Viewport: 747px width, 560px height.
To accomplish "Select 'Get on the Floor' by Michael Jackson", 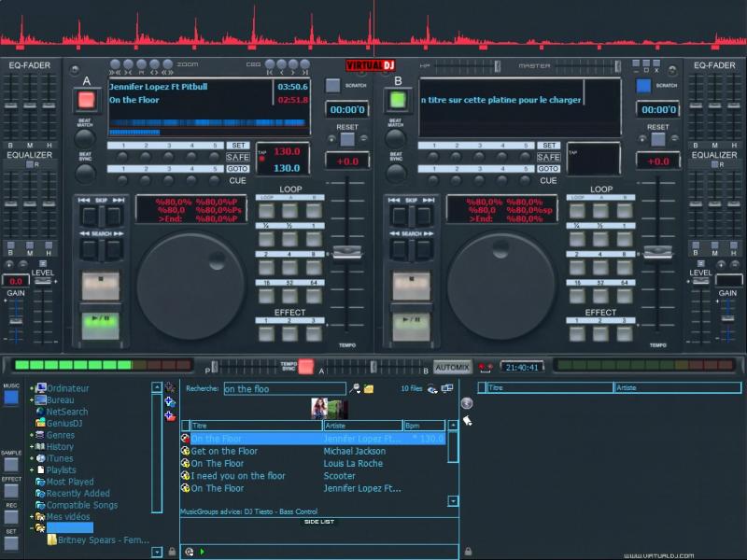I will coord(224,451).
